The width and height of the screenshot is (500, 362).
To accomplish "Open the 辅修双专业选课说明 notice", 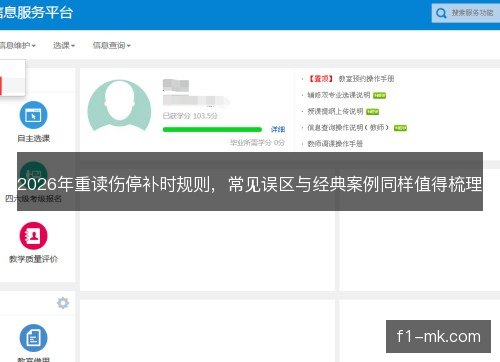I will point(339,95).
